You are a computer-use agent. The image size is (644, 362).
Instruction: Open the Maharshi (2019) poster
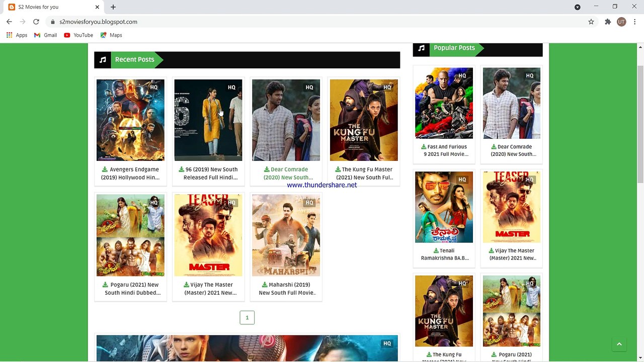point(286,235)
